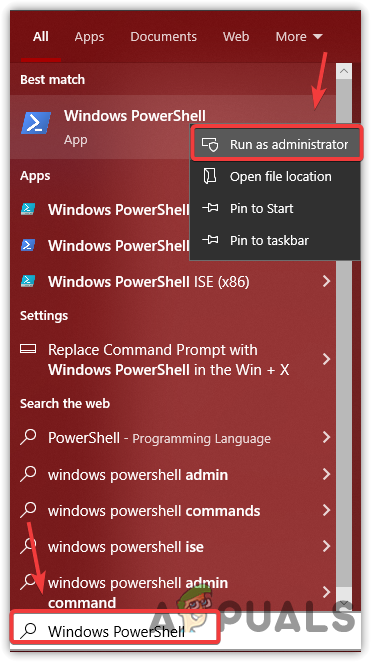
Task: Click search icon beside windows powershell admin
Action: click(28, 475)
